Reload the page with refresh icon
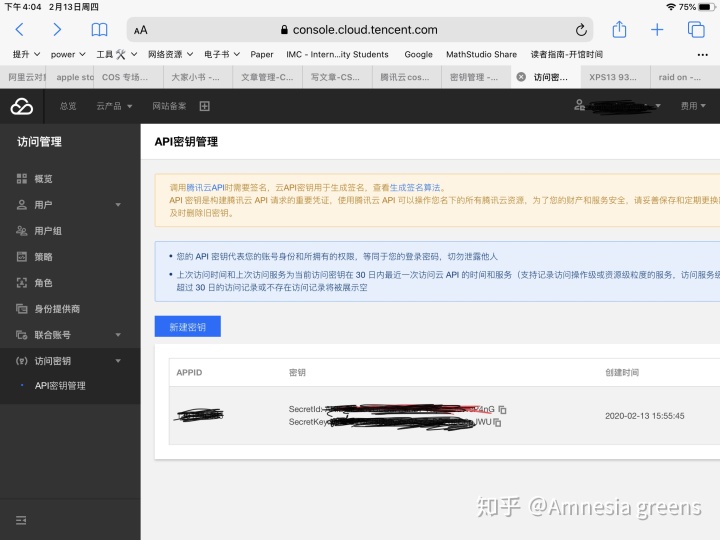Image resolution: width=720 pixels, height=540 pixels. (x=581, y=30)
